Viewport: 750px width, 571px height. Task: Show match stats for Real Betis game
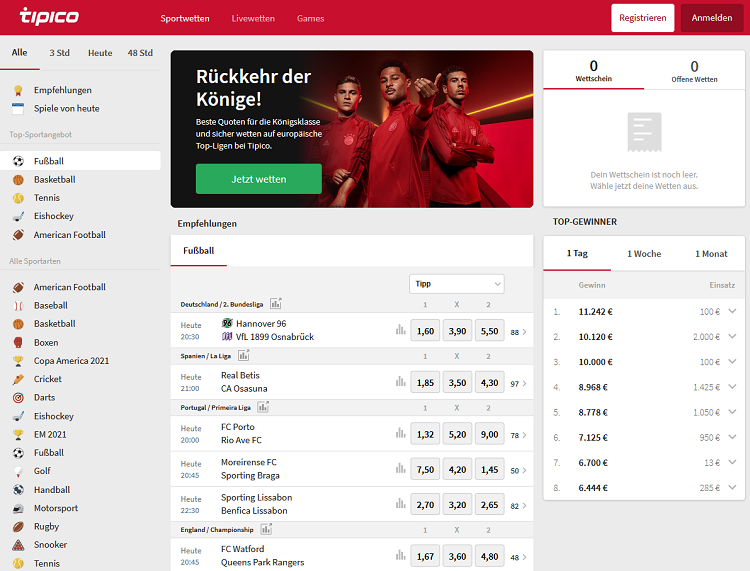pos(400,382)
